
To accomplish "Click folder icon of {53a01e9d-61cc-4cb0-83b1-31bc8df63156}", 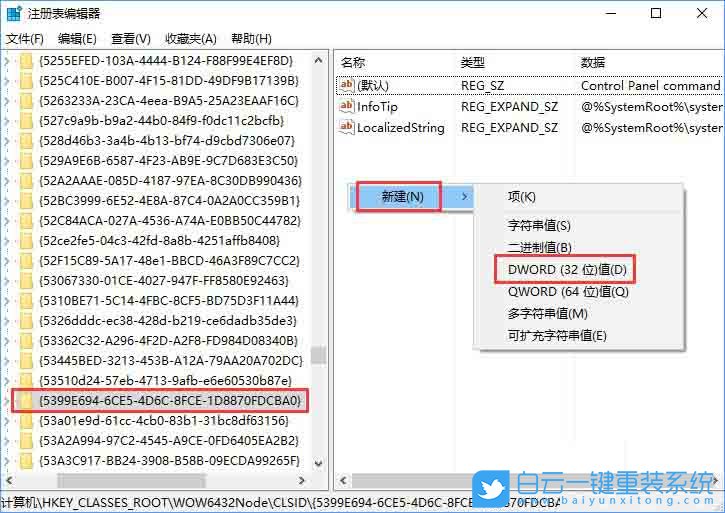I will pos(26,420).
